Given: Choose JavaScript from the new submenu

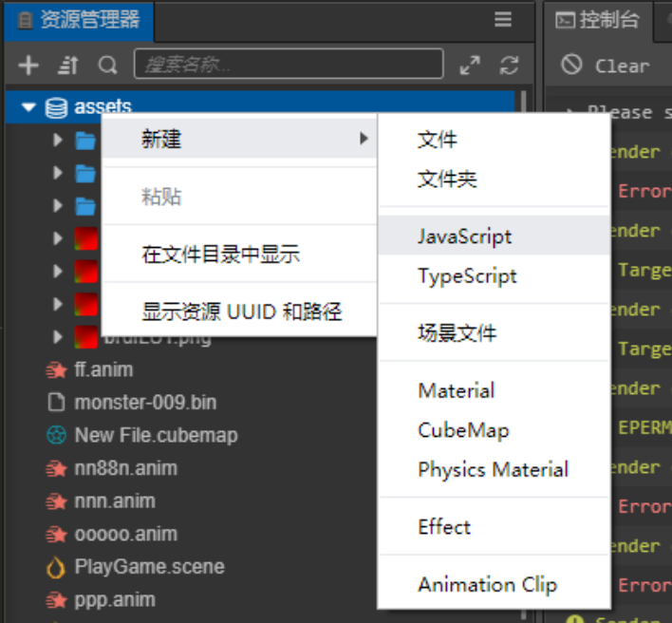Looking at the screenshot, I should click(464, 236).
